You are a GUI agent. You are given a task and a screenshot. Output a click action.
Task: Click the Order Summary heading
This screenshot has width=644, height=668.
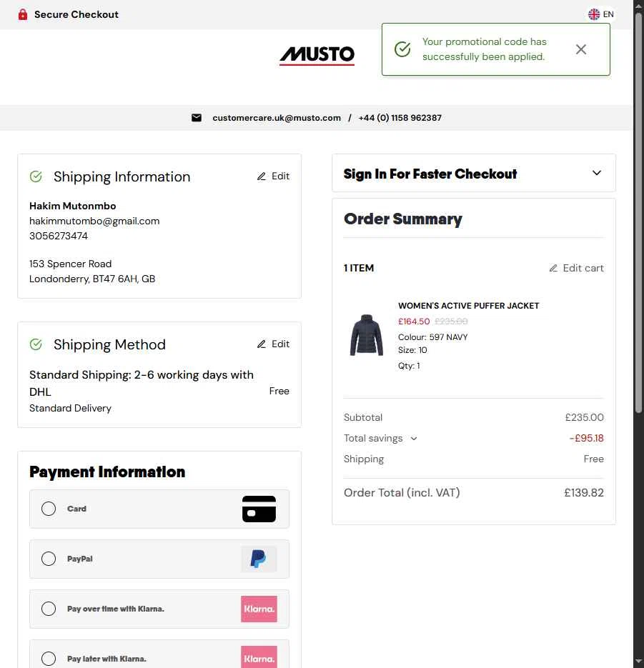pyautogui.click(x=402, y=219)
